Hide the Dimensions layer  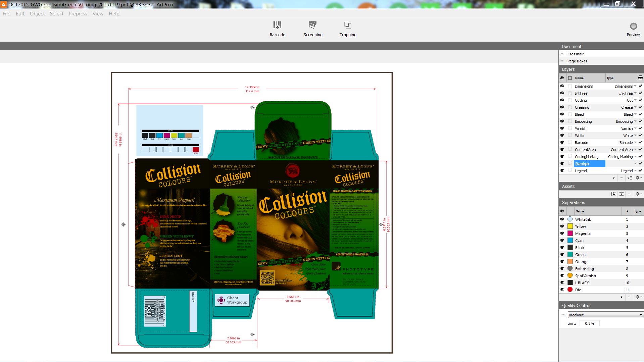pyautogui.click(x=562, y=86)
